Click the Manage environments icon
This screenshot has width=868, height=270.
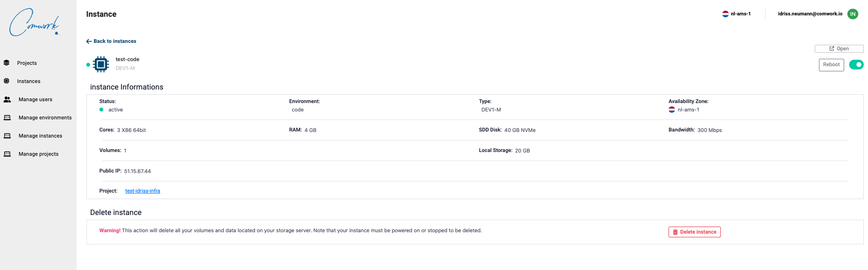(x=7, y=118)
